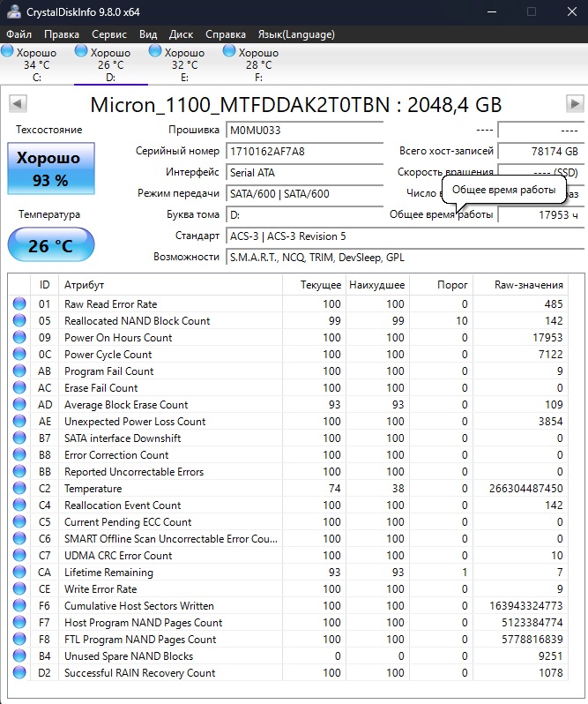Click status icon of Current Pending ECC Count

click(x=19, y=521)
